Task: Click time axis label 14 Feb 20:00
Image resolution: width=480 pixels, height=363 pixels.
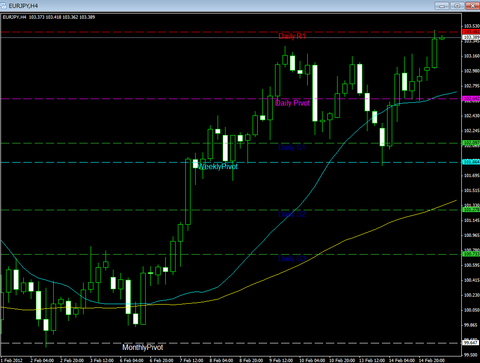Action: [432, 360]
